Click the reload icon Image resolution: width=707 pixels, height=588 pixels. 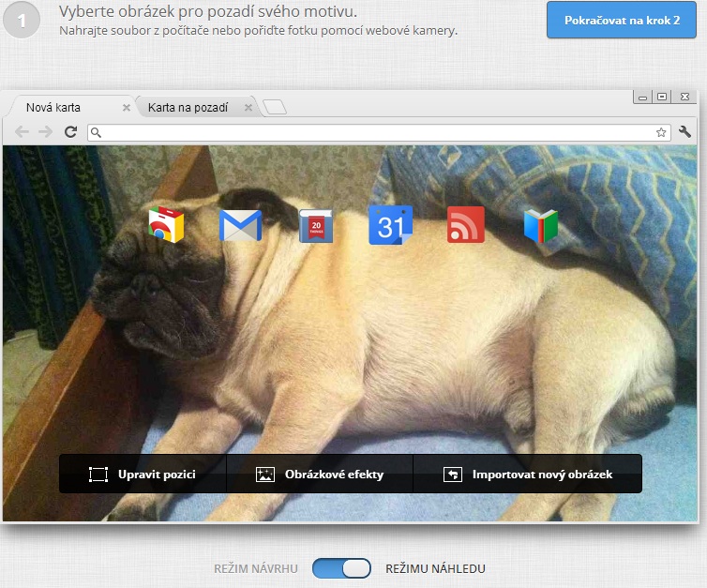pyautogui.click(x=70, y=131)
